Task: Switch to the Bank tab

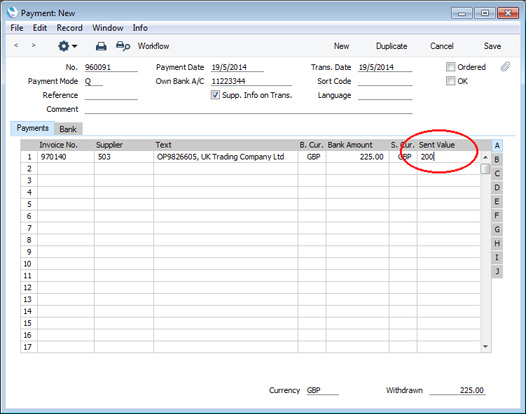Action: [x=68, y=129]
